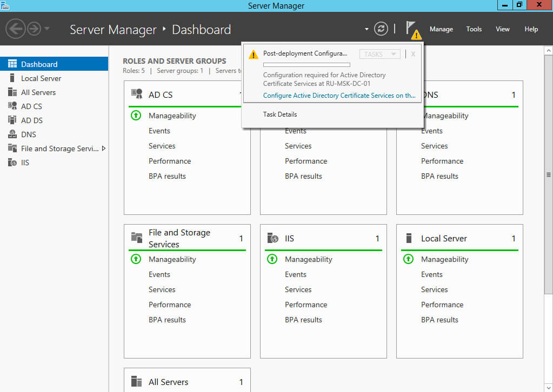Open Events in the AD CS tile

pos(159,131)
